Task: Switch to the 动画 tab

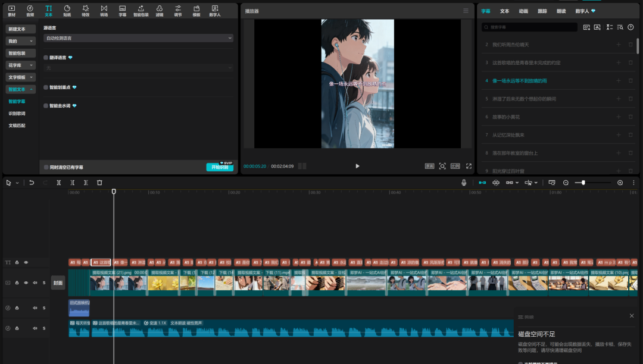Action: (523, 11)
